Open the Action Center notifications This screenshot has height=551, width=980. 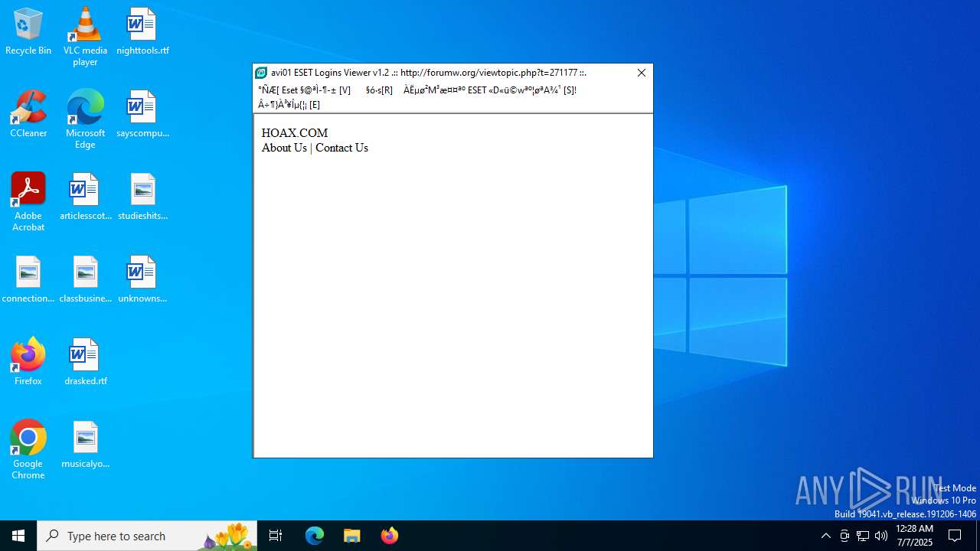(955, 536)
